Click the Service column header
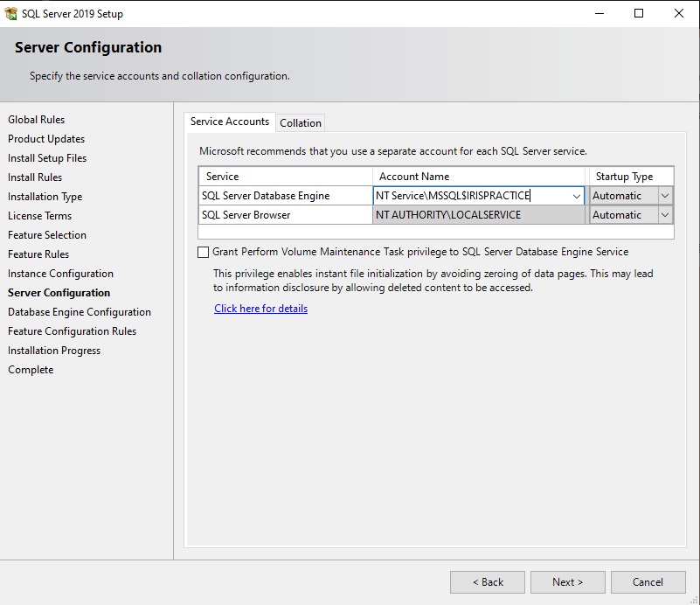 [285, 177]
